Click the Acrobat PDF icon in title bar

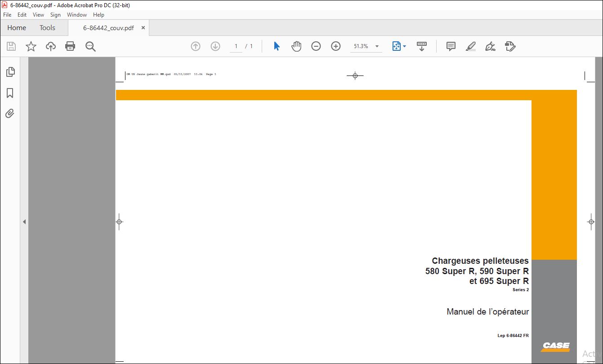[x=4, y=4]
